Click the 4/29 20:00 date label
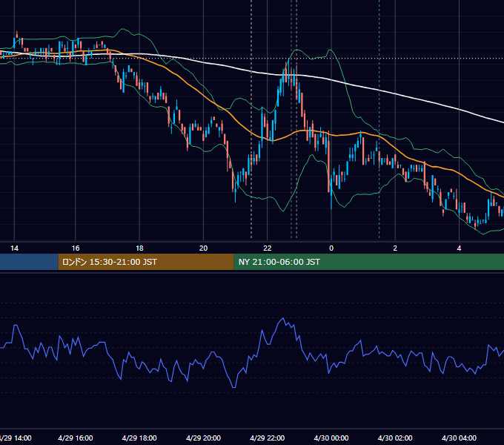This screenshot has width=504, height=445. 204,438
